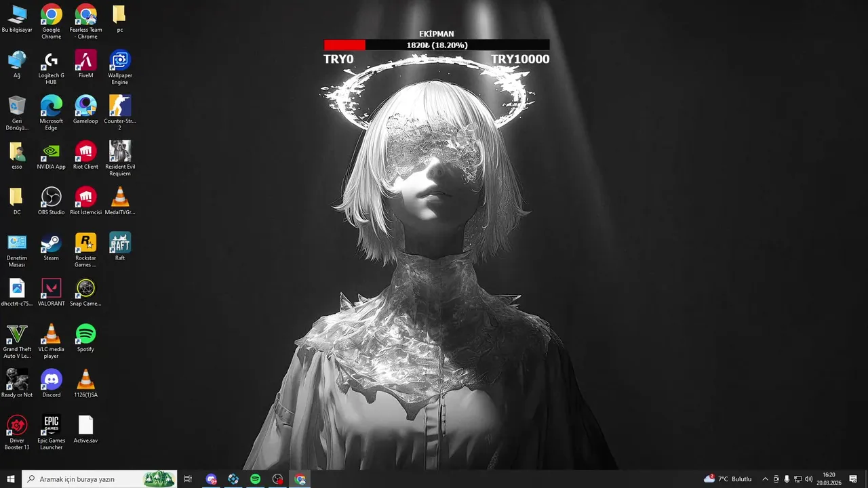This screenshot has height=488, width=868.
Task: Open OBS Studio desktop shortcut
Action: (x=51, y=201)
